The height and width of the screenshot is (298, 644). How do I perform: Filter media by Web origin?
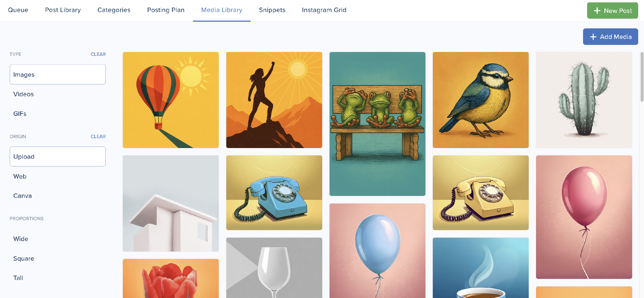click(x=58, y=176)
